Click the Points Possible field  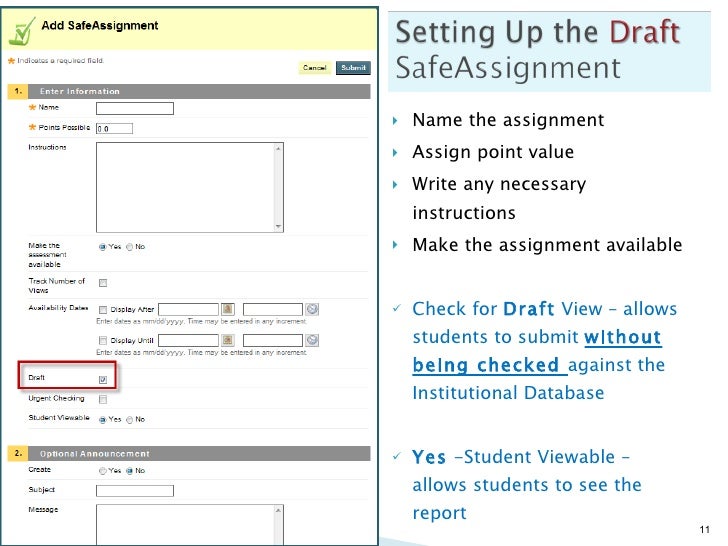[114, 129]
